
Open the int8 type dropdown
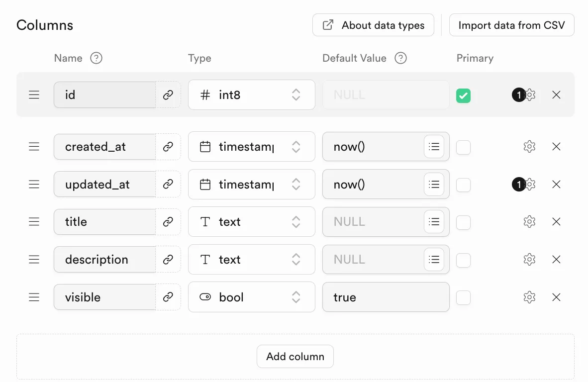click(252, 95)
